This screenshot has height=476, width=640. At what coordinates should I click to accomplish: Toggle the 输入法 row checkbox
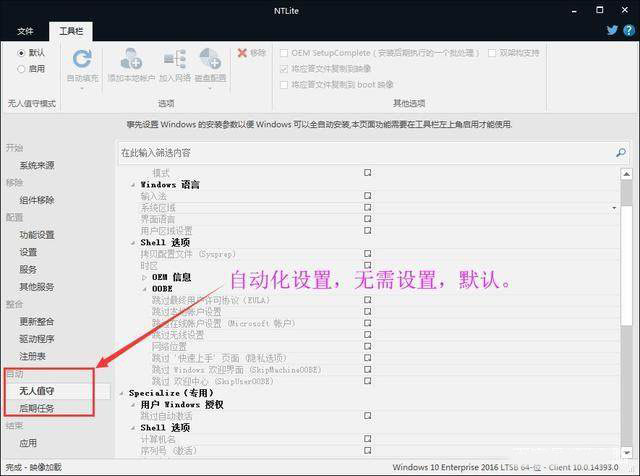[x=368, y=196]
